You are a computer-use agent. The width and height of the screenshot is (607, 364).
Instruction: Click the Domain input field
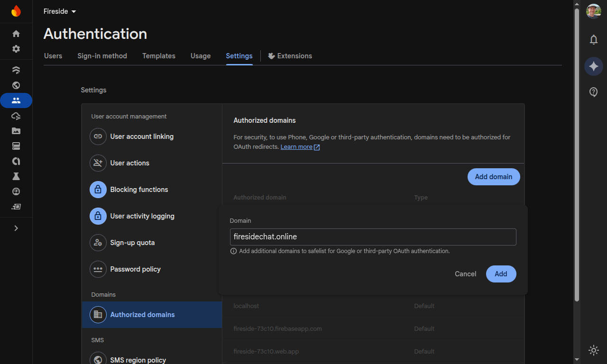click(x=373, y=237)
